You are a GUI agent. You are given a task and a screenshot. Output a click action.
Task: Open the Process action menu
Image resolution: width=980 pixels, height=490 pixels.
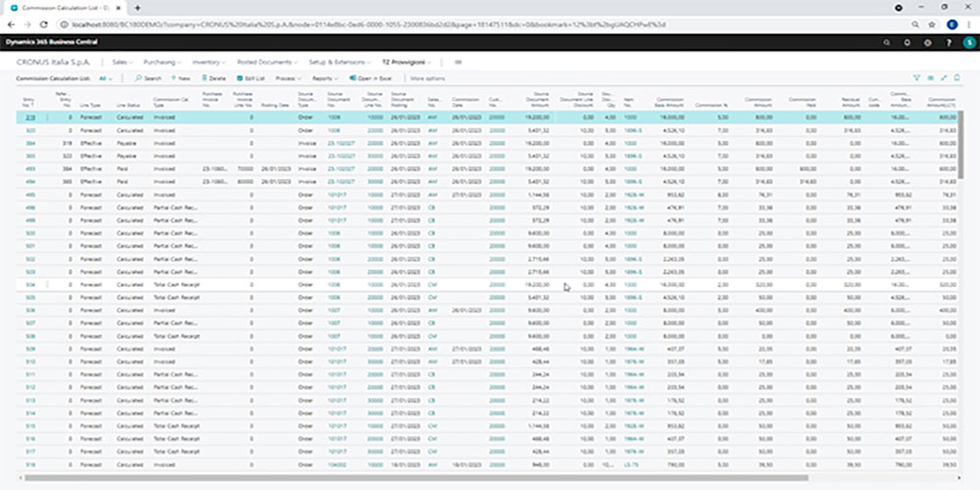point(287,77)
